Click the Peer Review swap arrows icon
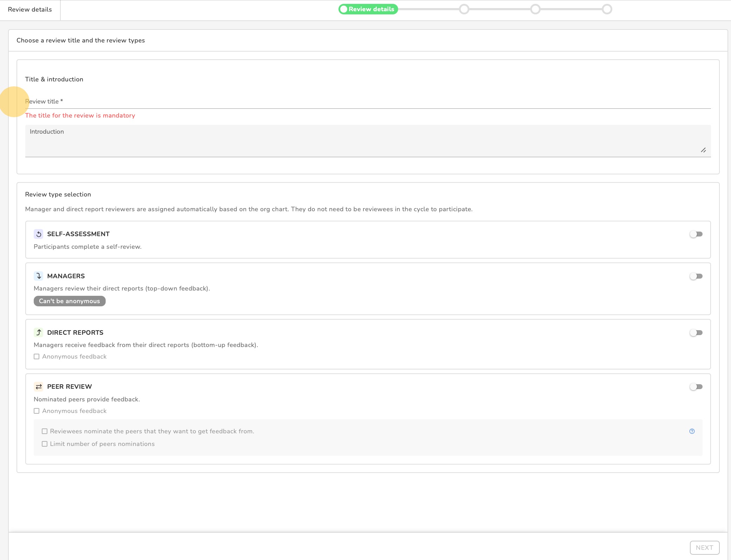This screenshot has height=560, width=731. (x=39, y=387)
